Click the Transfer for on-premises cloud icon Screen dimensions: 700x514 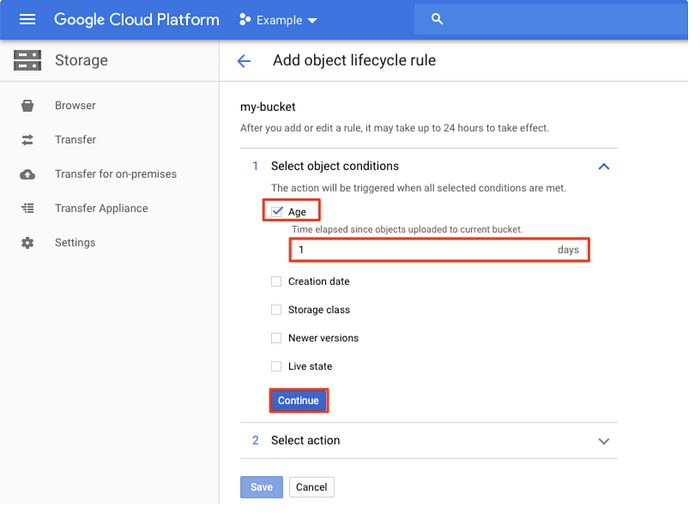(x=28, y=174)
